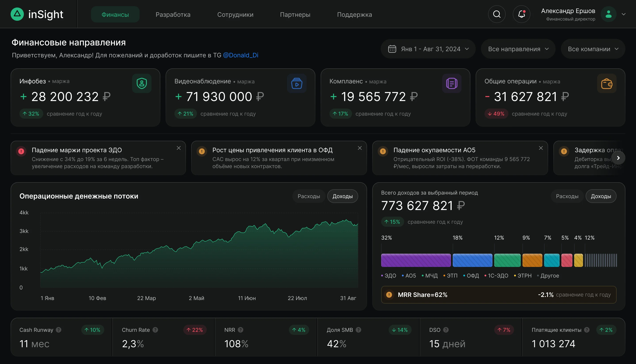636x364 pixels.
Task: Open the Янв 1 - Авг 31, 2024 date dropdown
Action: pyautogui.click(x=428, y=49)
